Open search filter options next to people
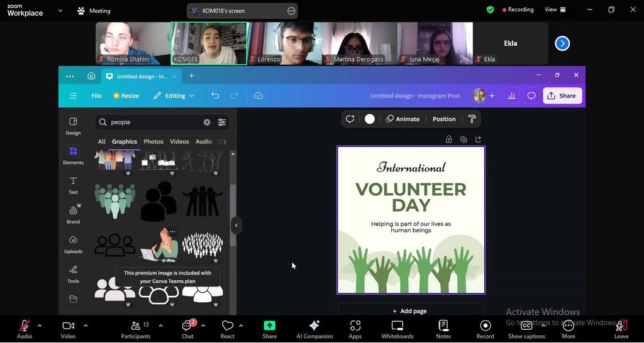Screen dimensions: 644x343 point(222,122)
